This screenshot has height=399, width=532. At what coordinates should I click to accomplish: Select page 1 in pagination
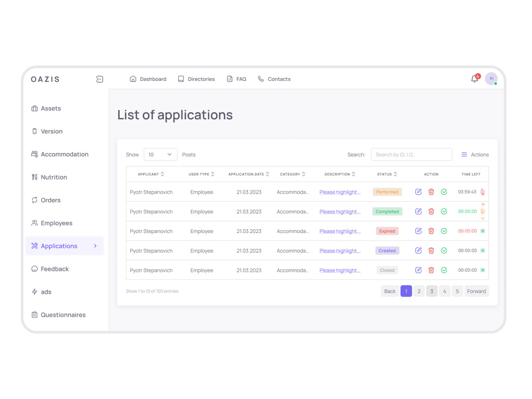click(406, 291)
